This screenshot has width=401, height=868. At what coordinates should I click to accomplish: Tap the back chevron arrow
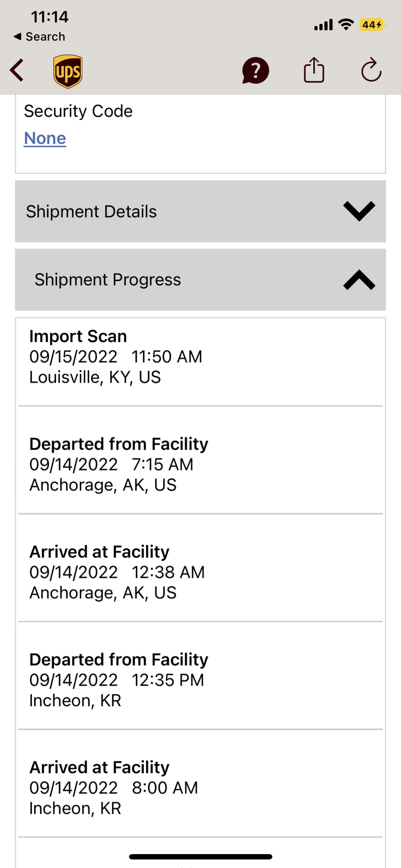tap(17, 70)
